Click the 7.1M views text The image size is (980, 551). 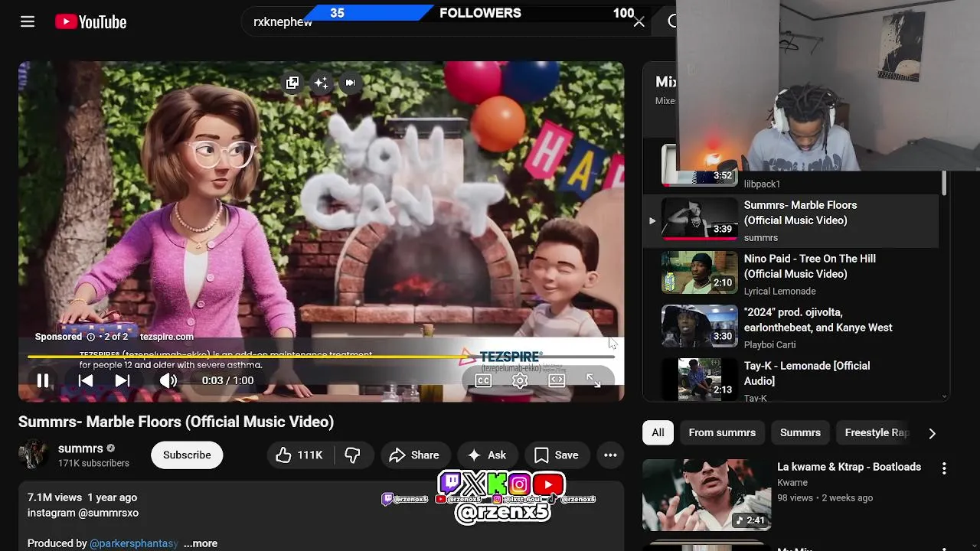(54, 497)
